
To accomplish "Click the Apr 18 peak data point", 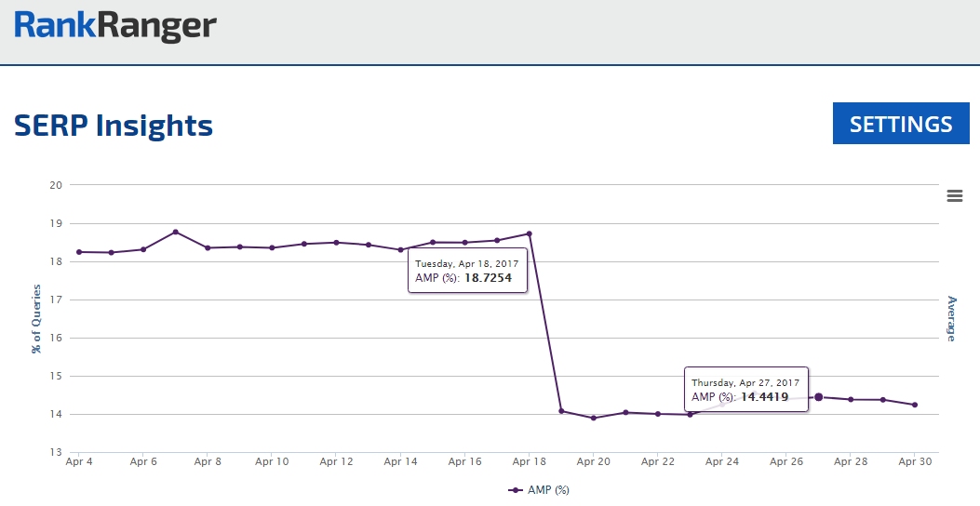I will pyautogui.click(x=529, y=234).
